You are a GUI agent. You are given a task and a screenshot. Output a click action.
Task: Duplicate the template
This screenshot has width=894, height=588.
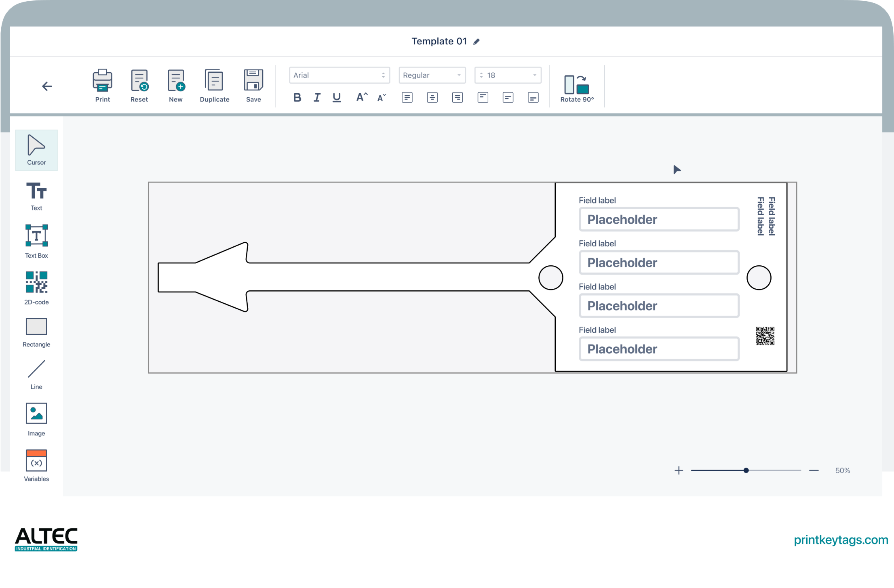click(214, 85)
